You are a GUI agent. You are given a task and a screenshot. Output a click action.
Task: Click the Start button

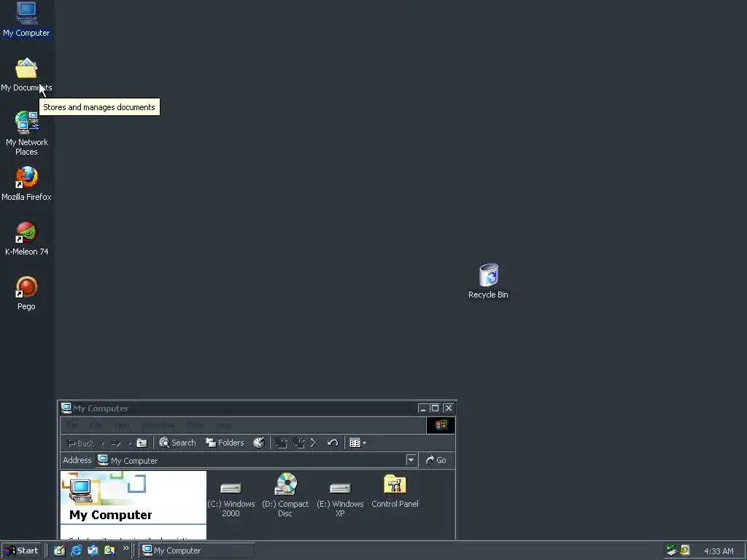22,551
